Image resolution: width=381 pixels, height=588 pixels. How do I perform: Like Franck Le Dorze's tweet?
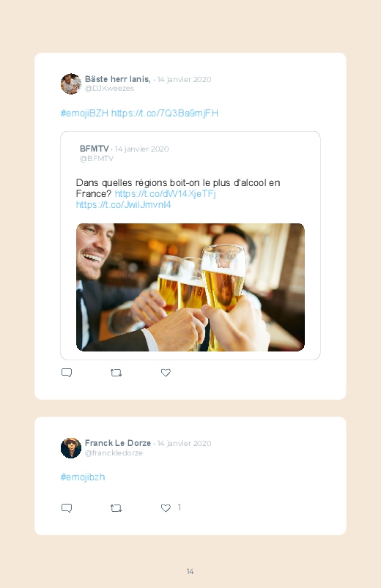[166, 507]
